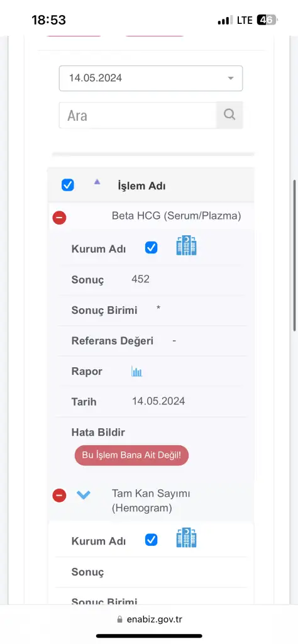This screenshot has width=298, height=644.
Task: Focus the Ara search input field
Action: 138,116
